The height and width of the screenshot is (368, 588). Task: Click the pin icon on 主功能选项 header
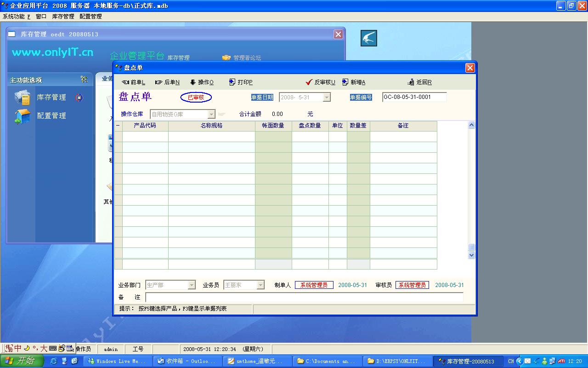(x=84, y=80)
